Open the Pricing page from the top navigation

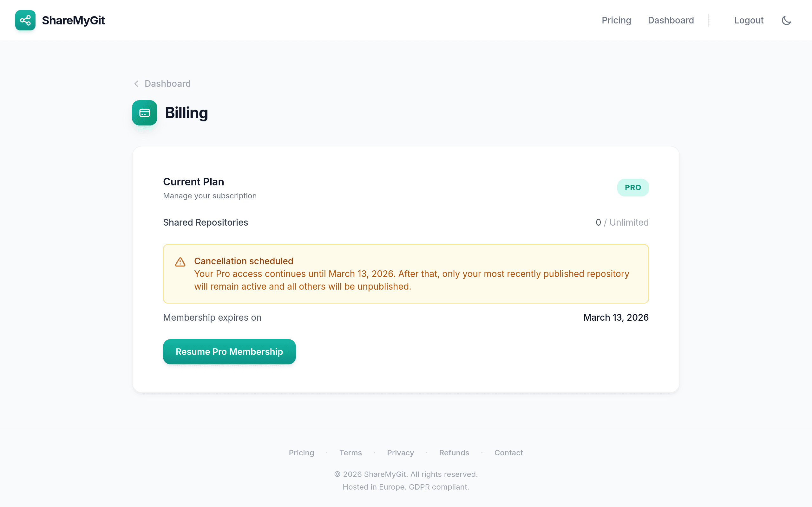(616, 20)
